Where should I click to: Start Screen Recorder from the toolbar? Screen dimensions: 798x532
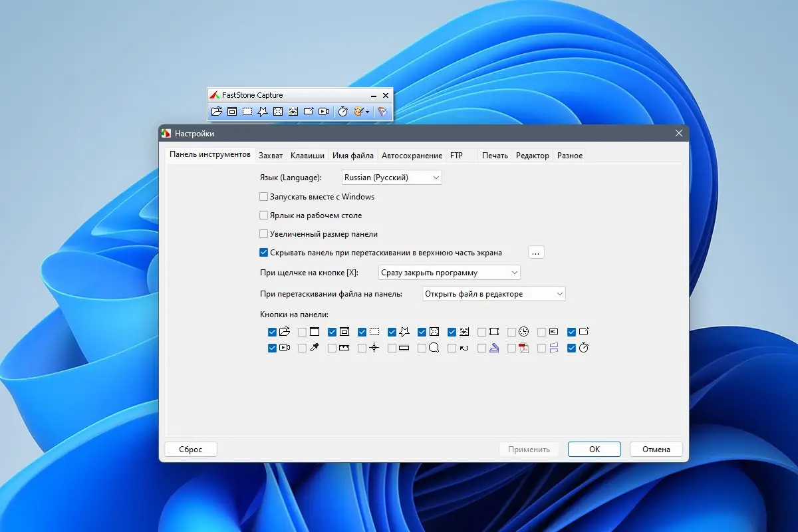[x=324, y=112]
